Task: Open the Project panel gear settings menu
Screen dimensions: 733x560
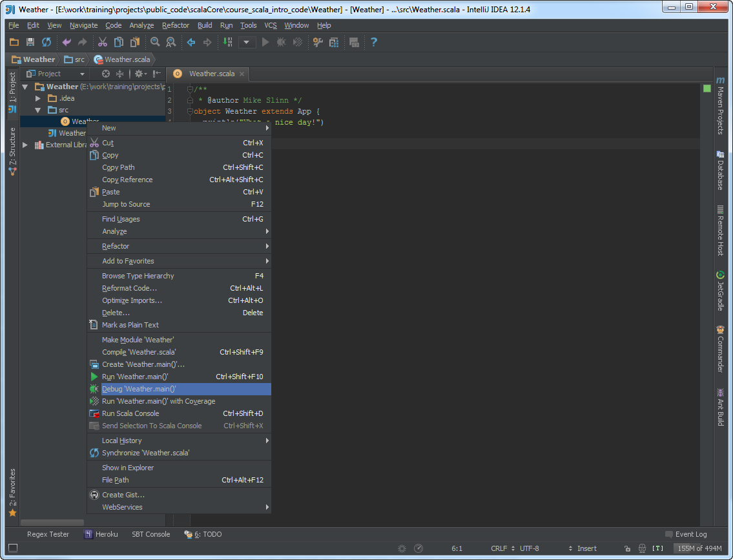Action: (140, 74)
